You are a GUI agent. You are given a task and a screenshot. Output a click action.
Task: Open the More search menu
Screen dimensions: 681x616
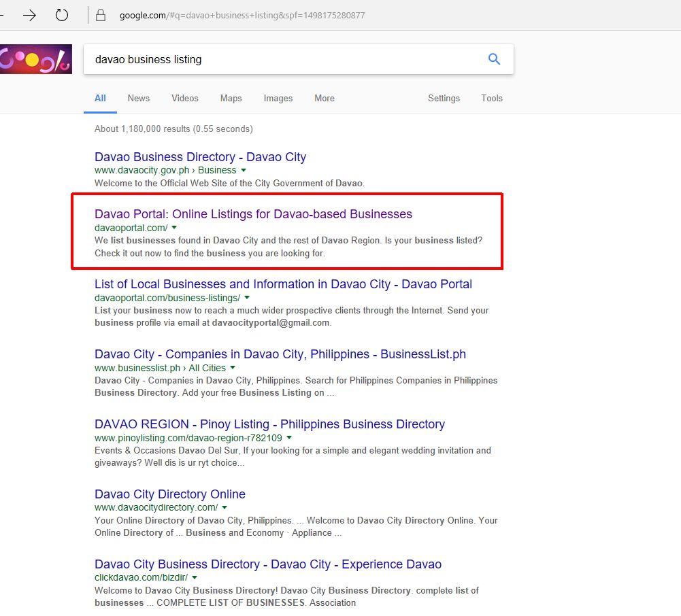coord(325,98)
